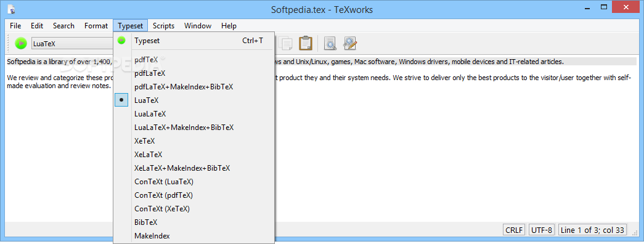The image size is (644, 244).
Task: Click UTF-8 encoding indicator
Action: point(542,230)
